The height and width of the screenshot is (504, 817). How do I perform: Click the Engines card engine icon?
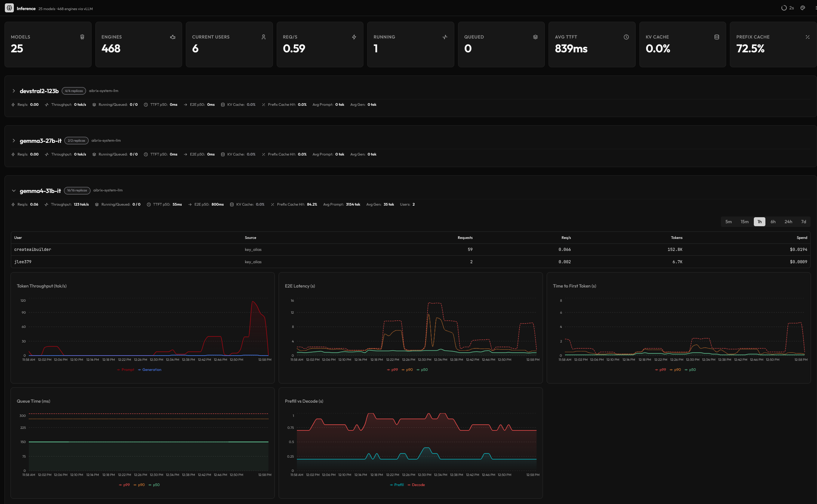[173, 37]
